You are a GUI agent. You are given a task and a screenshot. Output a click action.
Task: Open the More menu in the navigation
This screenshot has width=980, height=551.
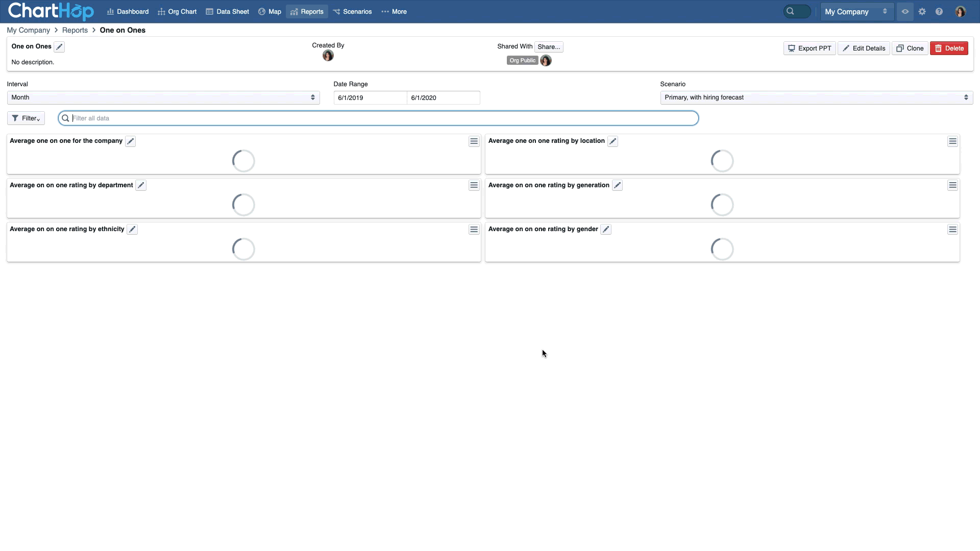point(394,11)
